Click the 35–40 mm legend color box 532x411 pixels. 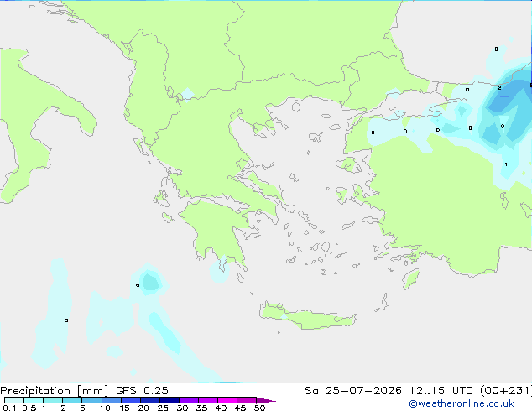coord(207,400)
